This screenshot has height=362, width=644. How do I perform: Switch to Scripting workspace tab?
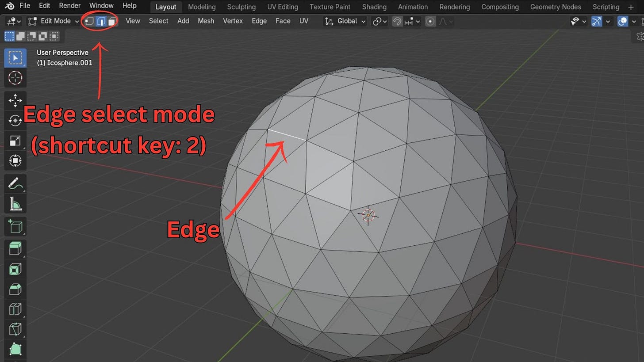[x=606, y=7]
